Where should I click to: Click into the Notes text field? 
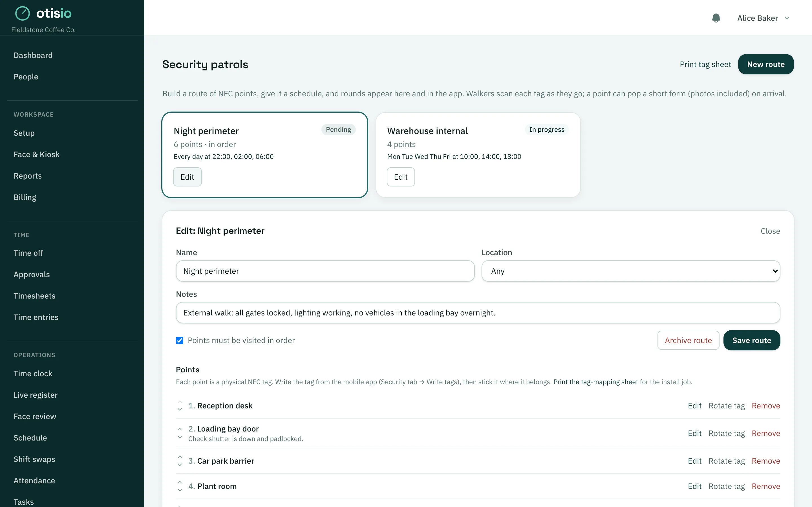pyautogui.click(x=478, y=313)
